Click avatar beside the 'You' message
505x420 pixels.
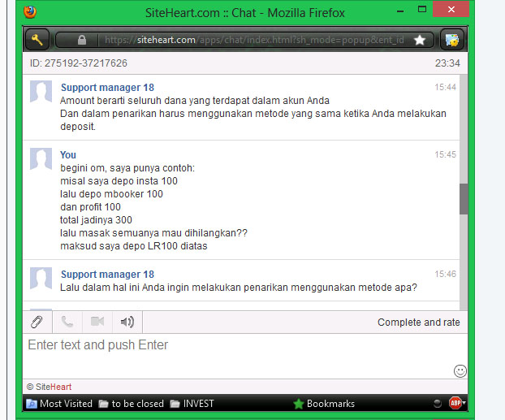(41, 159)
